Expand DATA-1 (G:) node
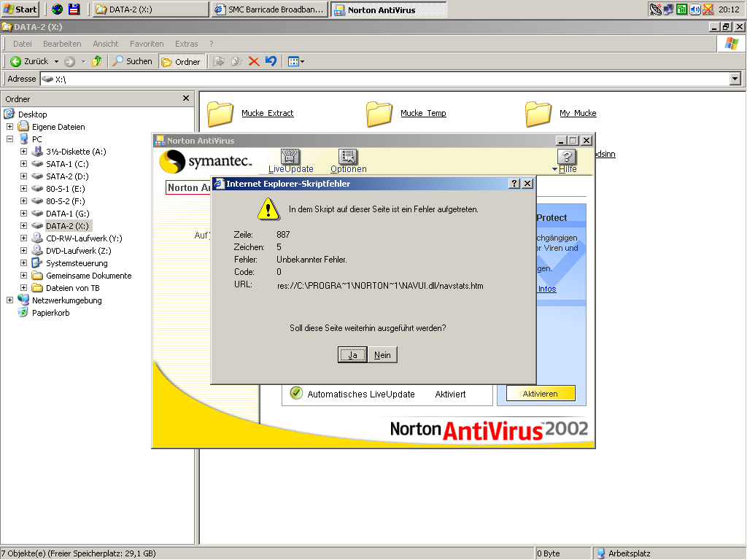The height and width of the screenshot is (560, 747). click(23, 214)
